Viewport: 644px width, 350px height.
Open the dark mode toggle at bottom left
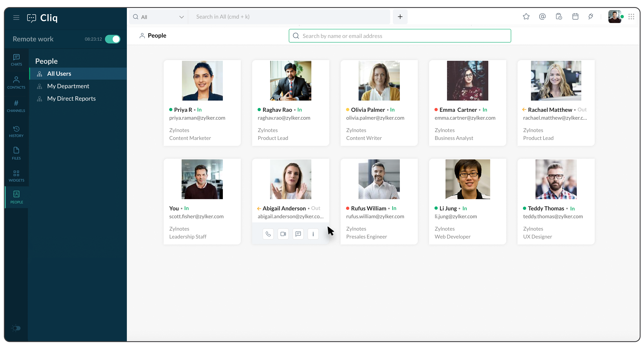[x=16, y=328]
